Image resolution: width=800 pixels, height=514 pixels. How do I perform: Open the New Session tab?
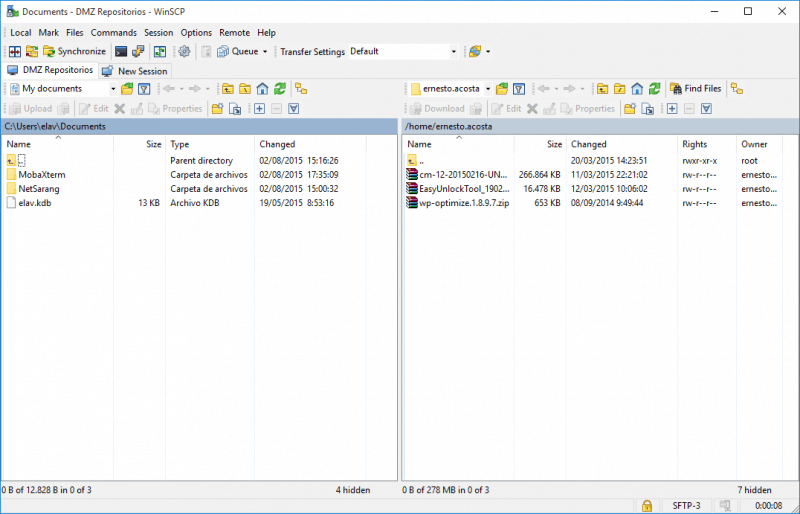pos(135,71)
